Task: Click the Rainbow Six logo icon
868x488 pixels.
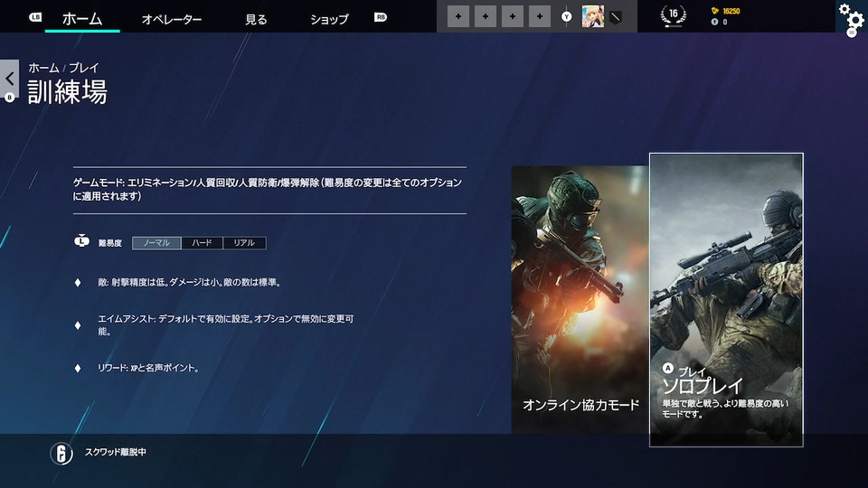Action: [x=61, y=454]
